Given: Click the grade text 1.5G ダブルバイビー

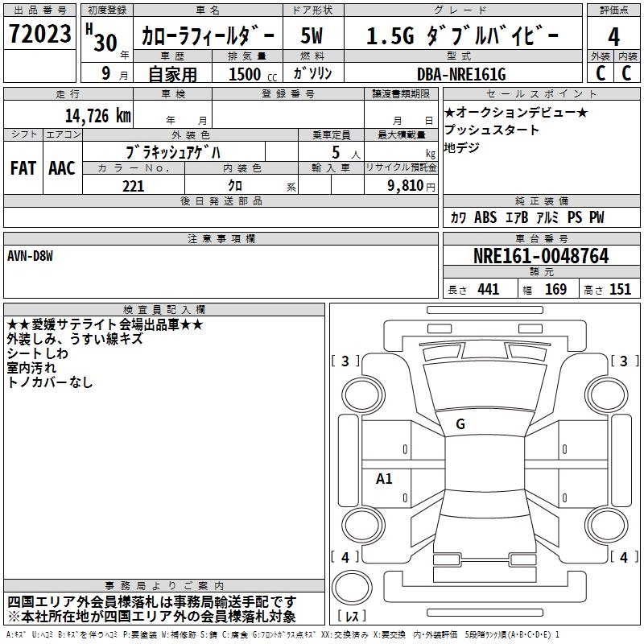Looking at the screenshot, I should 462,35.
